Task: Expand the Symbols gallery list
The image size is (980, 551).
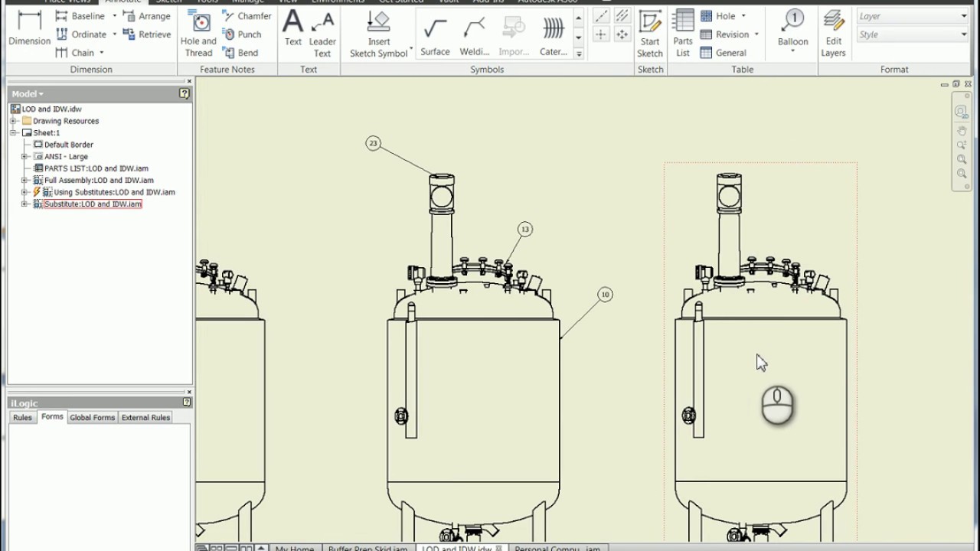Action: [x=579, y=54]
